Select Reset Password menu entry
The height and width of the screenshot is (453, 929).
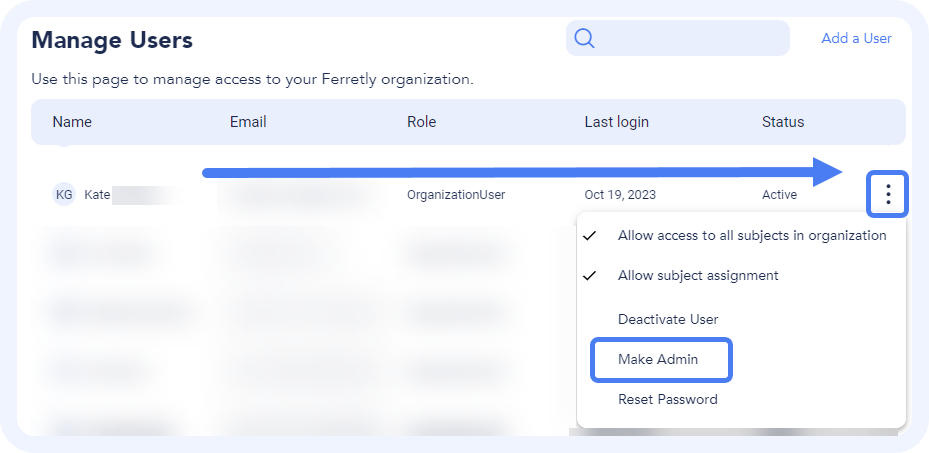pos(667,400)
